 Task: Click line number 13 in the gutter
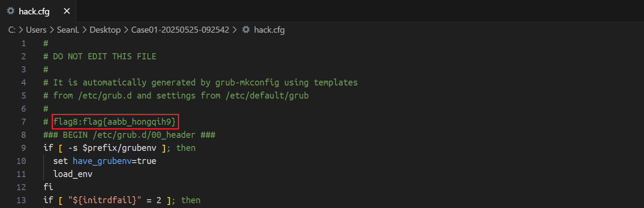tap(21, 200)
